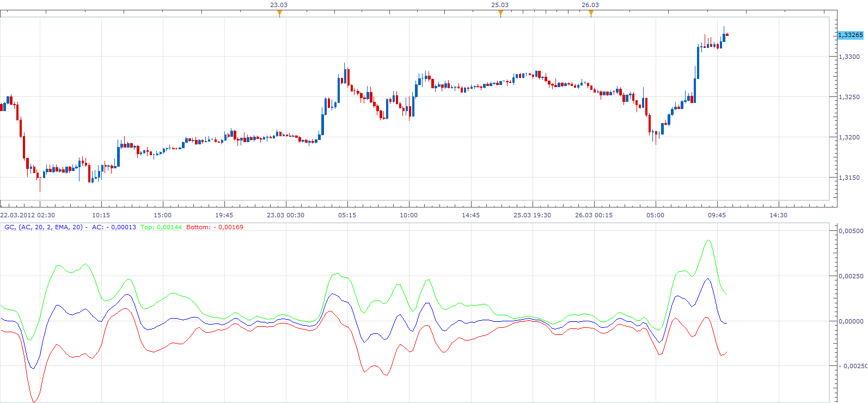This screenshot has width=868, height=403.
Task: Click the 1,3150 price axis label
Action: click(849, 178)
